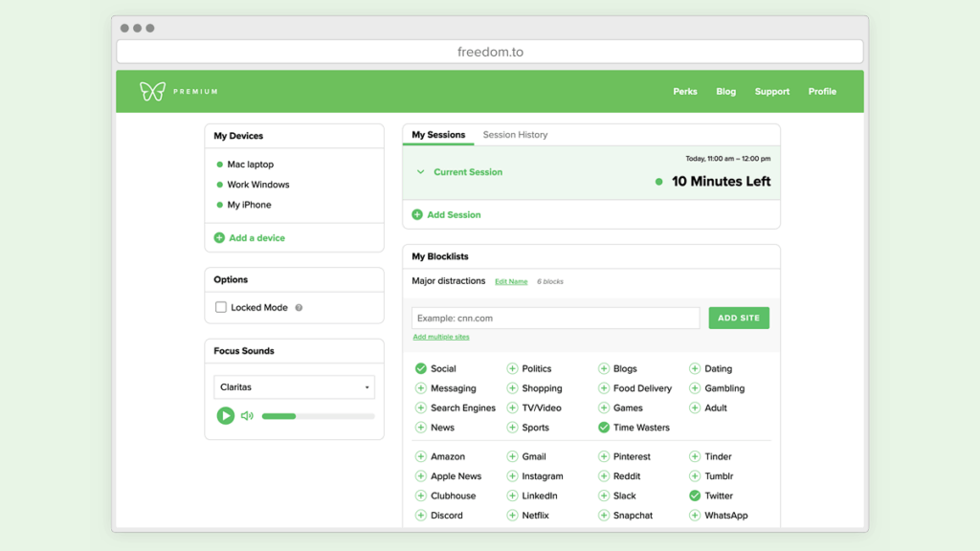Select the Work Windows device
Image resolution: width=980 pixels, height=551 pixels.
pyautogui.click(x=258, y=185)
